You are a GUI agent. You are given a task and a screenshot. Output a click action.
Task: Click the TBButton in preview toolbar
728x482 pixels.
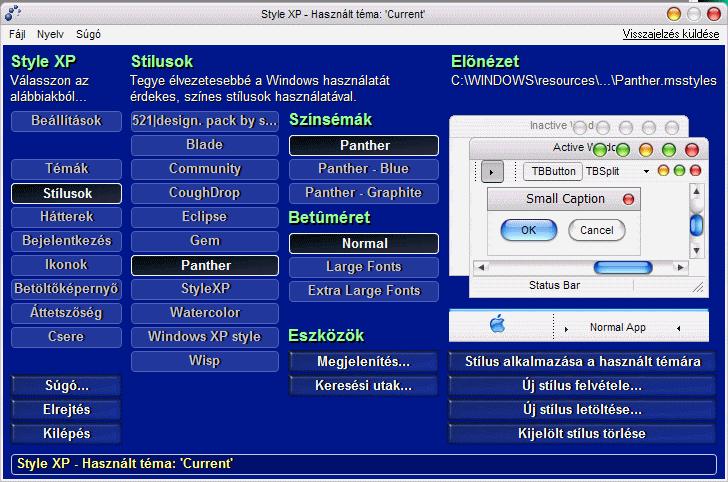(x=553, y=172)
